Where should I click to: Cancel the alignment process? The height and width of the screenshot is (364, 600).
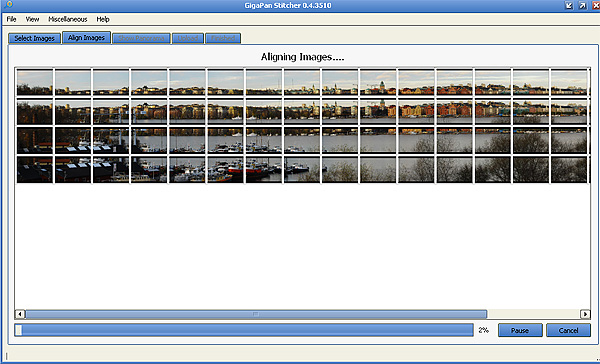click(x=568, y=330)
